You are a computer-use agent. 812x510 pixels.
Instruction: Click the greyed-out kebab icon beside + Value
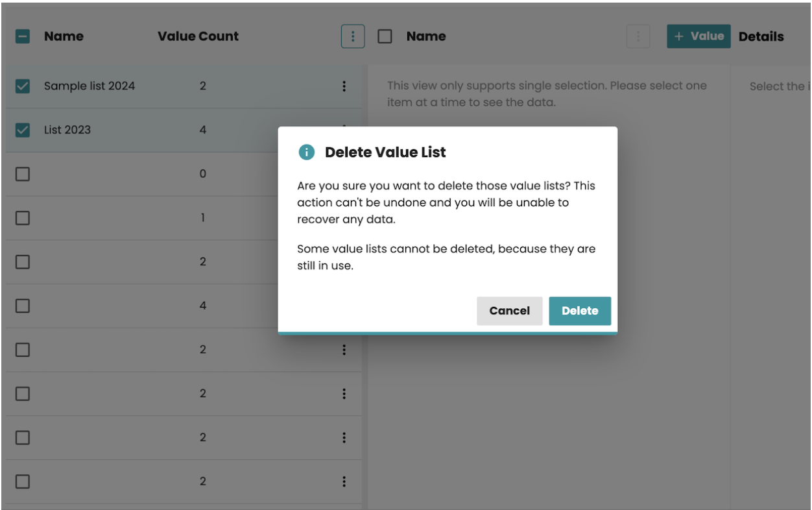coord(638,37)
